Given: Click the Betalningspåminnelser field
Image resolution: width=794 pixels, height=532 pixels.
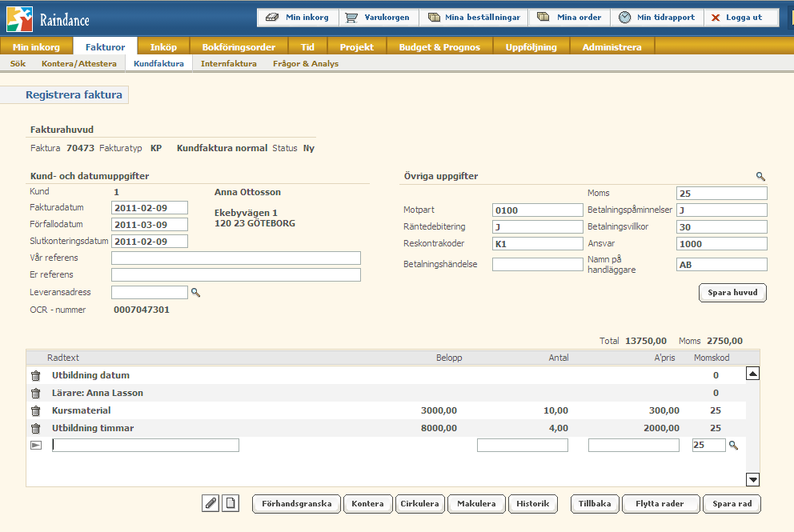Looking at the screenshot, I should pyautogui.click(x=722, y=210).
